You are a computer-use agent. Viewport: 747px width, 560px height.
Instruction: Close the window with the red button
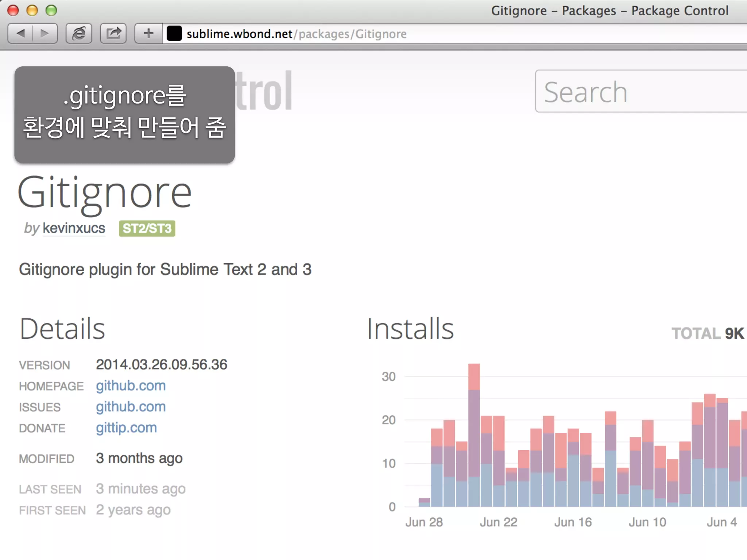13,10
